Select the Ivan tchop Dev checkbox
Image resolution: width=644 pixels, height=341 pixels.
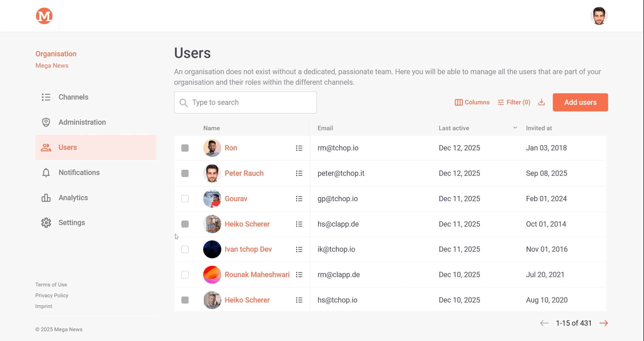point(185,249)
